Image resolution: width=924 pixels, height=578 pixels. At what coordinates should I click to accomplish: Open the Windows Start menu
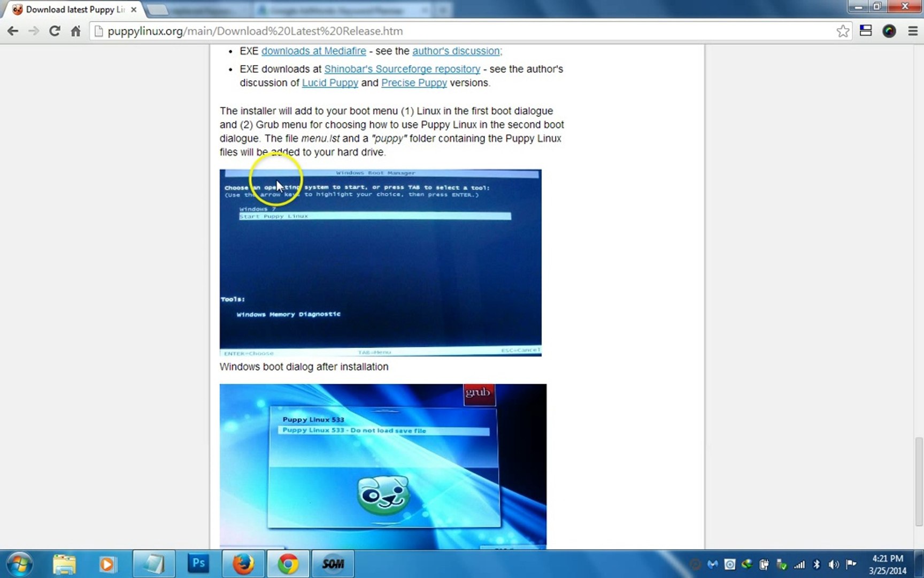(x=19, y=564)
